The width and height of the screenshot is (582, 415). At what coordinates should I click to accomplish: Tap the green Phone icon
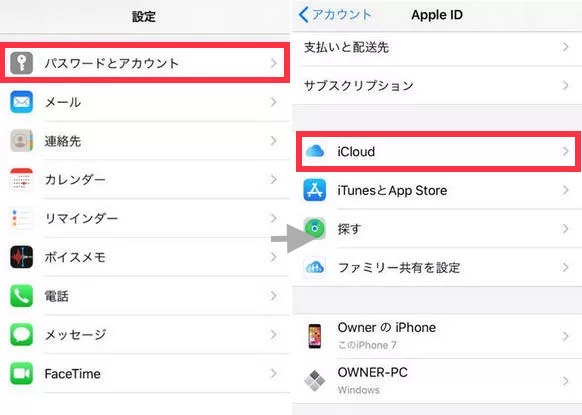[22, 296]
